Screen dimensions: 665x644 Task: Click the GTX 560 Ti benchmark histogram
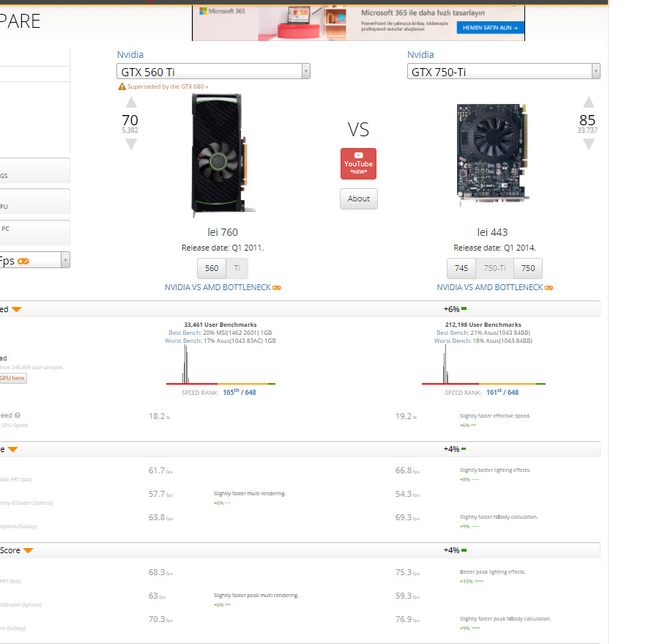point(221,365)
